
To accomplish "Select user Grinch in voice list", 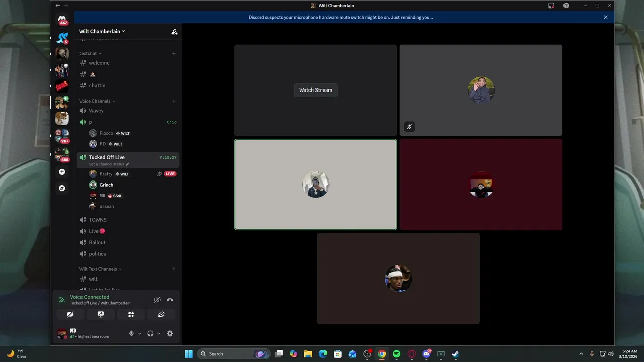I will [133, 185].
